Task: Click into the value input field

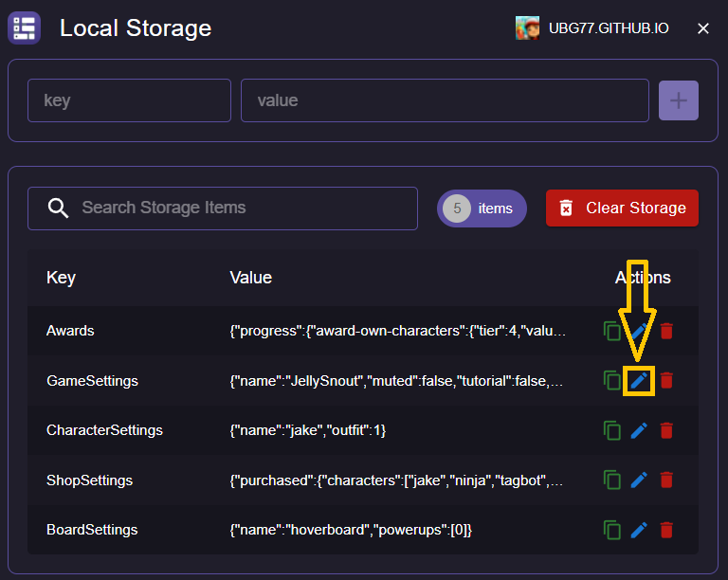Action: click(x=444, y=100)
